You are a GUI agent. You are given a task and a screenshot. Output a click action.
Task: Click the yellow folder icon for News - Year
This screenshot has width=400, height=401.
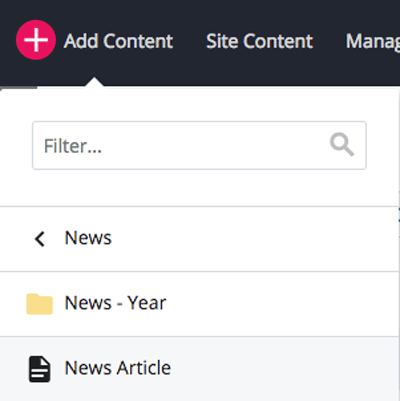point(39,304)
